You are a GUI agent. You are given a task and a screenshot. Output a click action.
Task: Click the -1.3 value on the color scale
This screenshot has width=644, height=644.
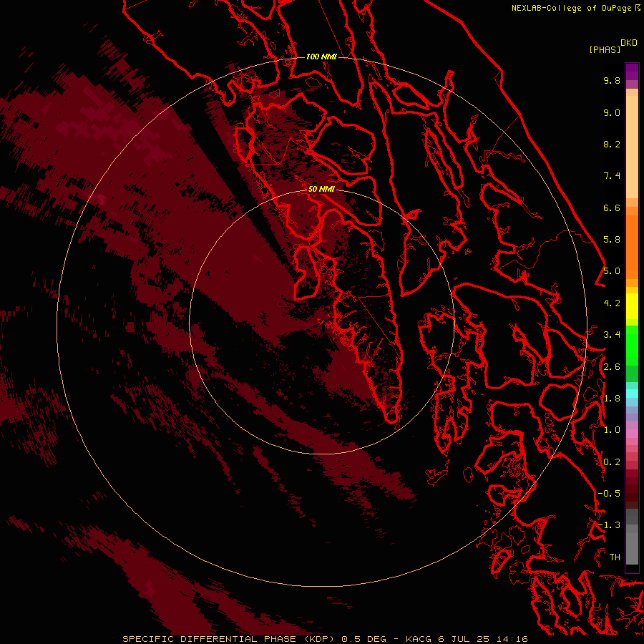click(x=609, y=525)
